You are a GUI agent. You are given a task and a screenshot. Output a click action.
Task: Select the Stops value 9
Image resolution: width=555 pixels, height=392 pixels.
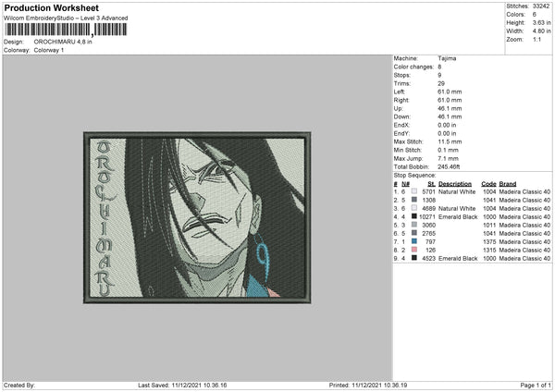pos(439,75)
